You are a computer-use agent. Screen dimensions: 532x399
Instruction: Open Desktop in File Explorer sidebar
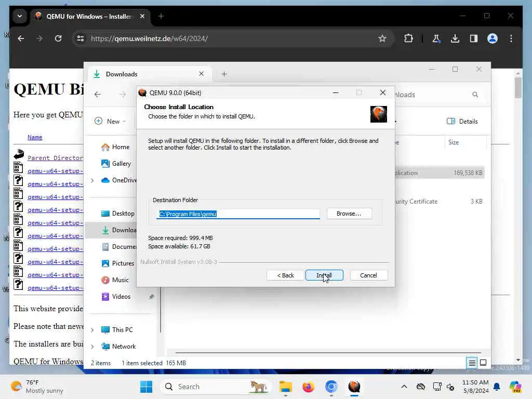click(x=118, y=214)
